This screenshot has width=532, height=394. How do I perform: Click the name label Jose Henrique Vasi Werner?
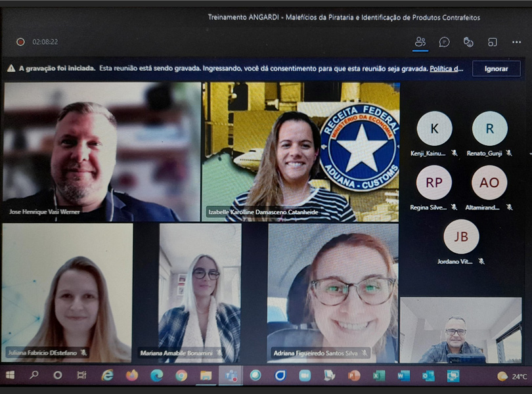coord(45,211)
